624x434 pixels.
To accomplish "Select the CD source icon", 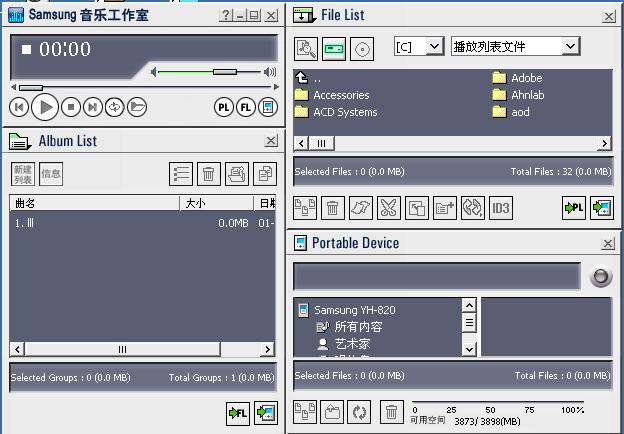I will point(362,49).
